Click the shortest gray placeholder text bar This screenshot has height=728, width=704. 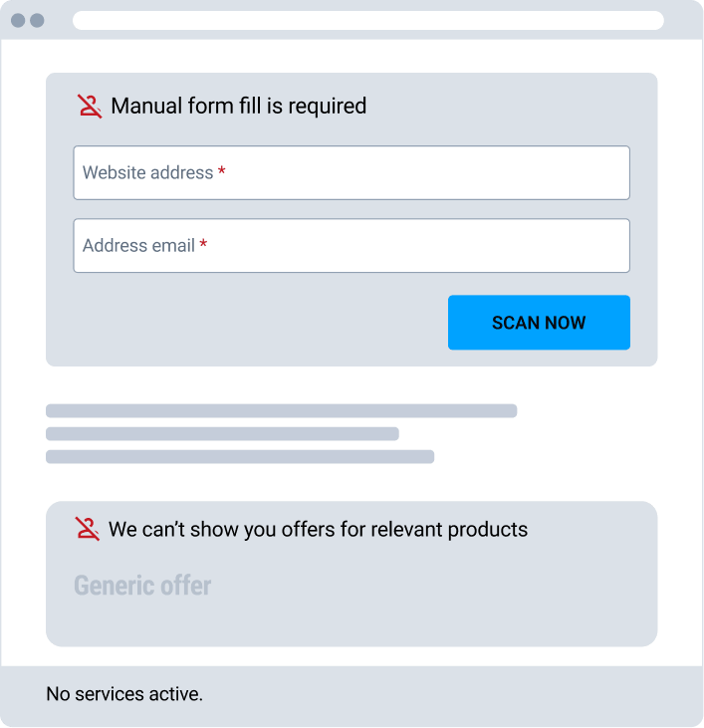[222, 433]
